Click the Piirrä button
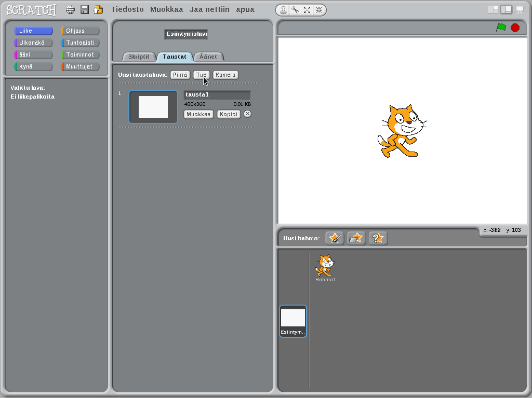 click(180, 75)
